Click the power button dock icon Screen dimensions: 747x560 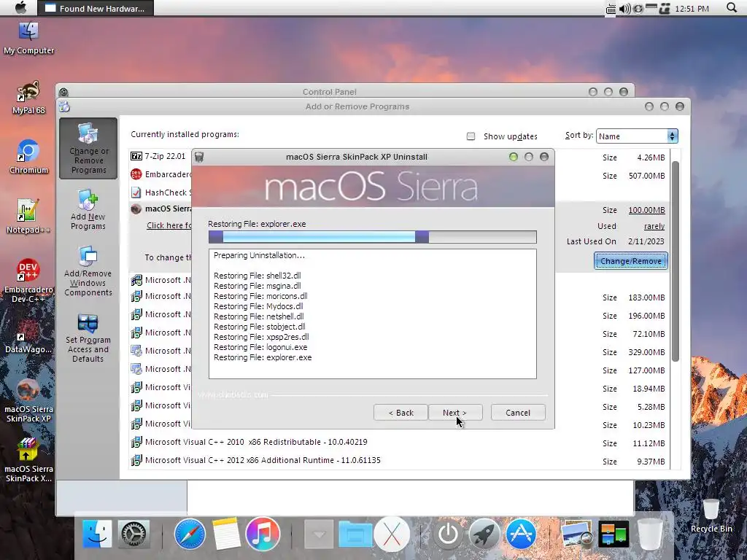[448, 534]
